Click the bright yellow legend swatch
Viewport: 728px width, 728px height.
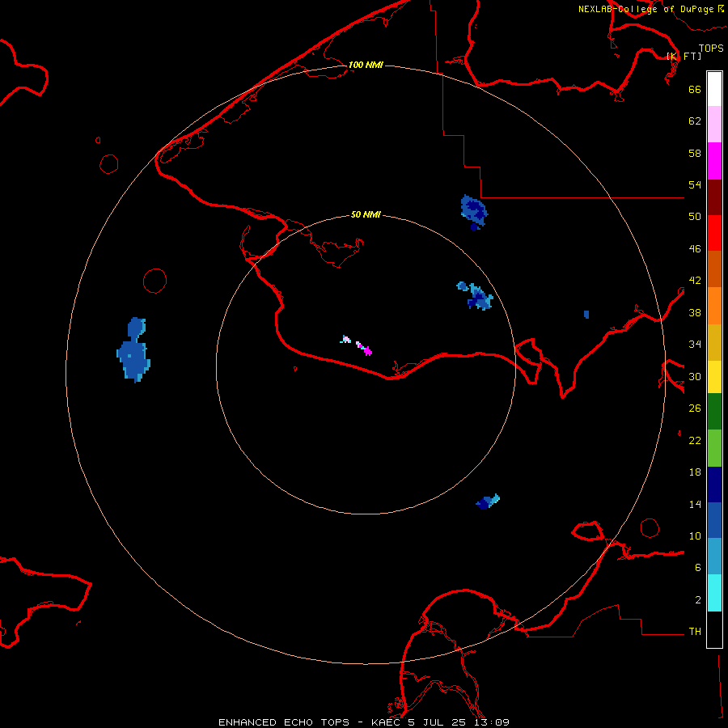[714, 377]
